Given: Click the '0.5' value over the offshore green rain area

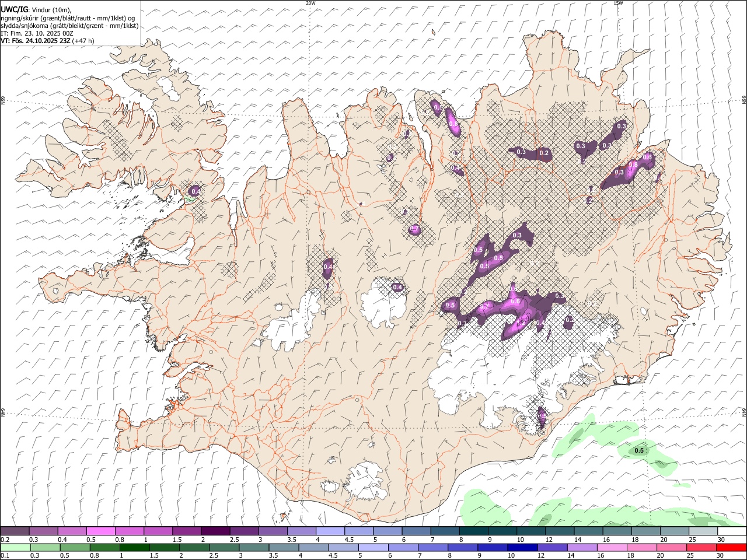Looking at the screenshot, I should [x=639, y=450].
